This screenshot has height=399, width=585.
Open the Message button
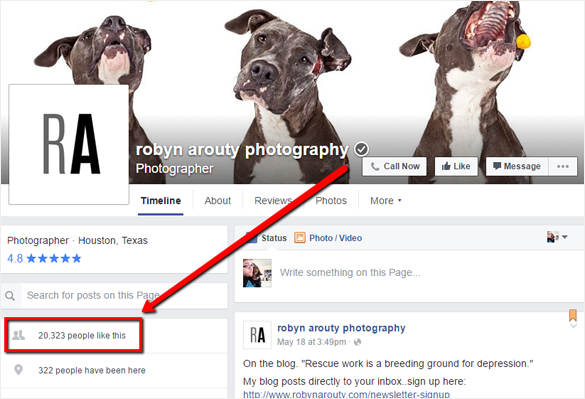coord(517,166)
